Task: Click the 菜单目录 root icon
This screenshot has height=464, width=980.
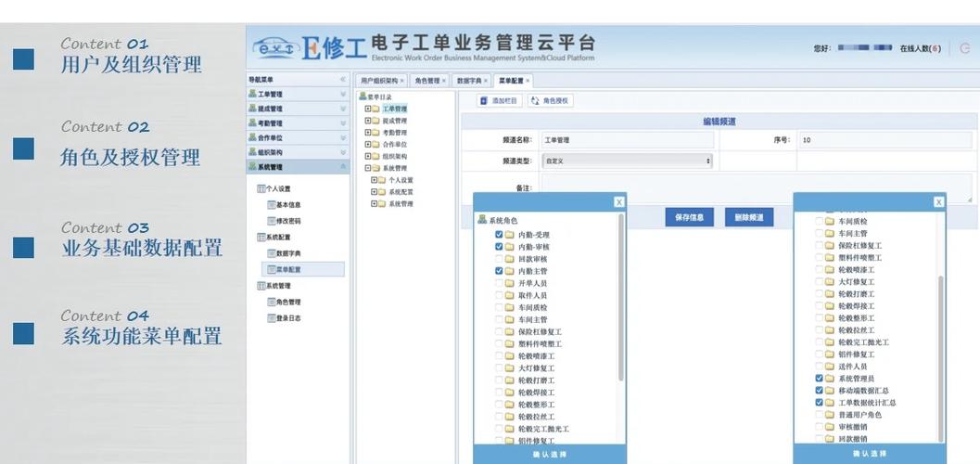Action: point(363,97)
